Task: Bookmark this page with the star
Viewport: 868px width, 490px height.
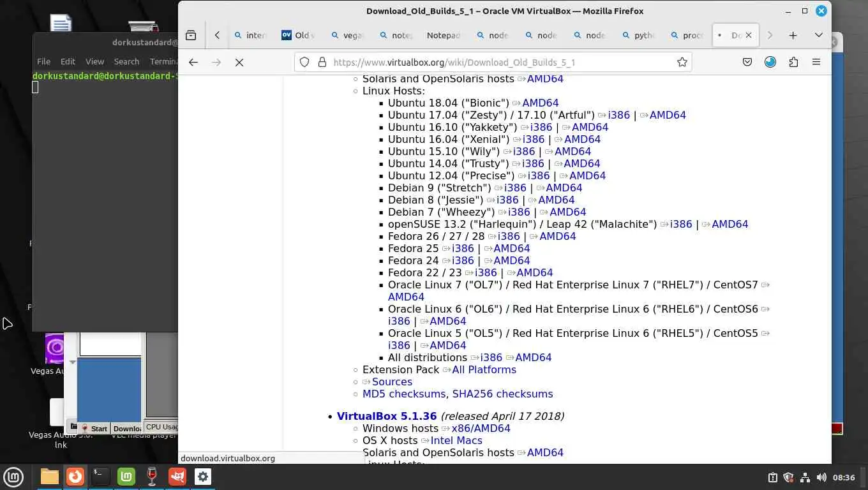Action: coord(682,62)
